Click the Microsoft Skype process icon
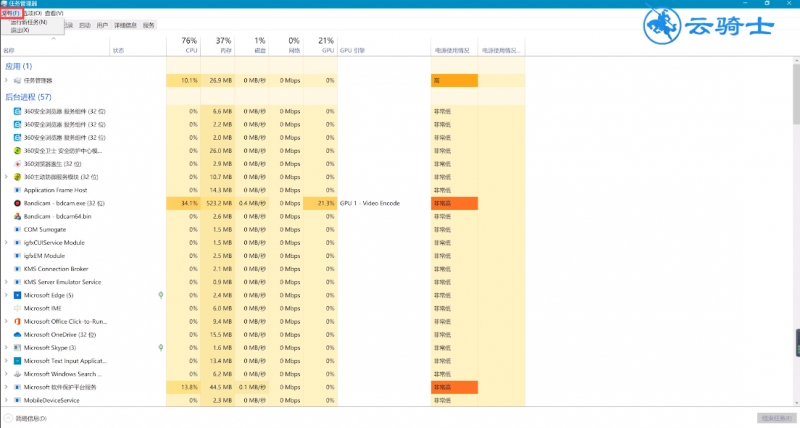 (17, 348)
